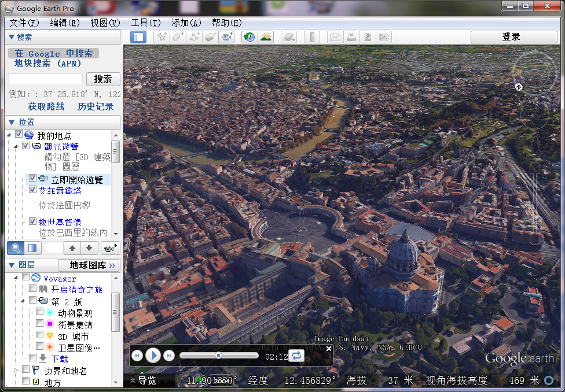Expand the 边界和地名 tree node
The image size is (565, 392).
16,371
